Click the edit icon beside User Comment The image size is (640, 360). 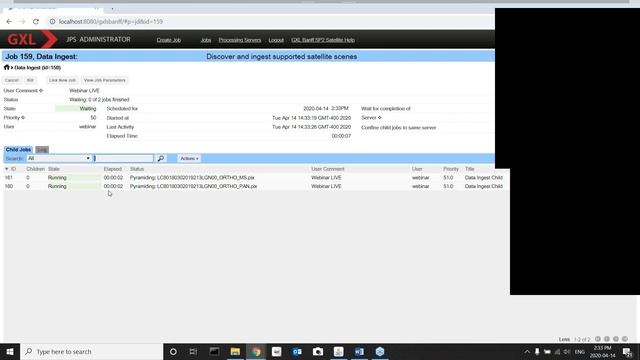click(41, 91)
